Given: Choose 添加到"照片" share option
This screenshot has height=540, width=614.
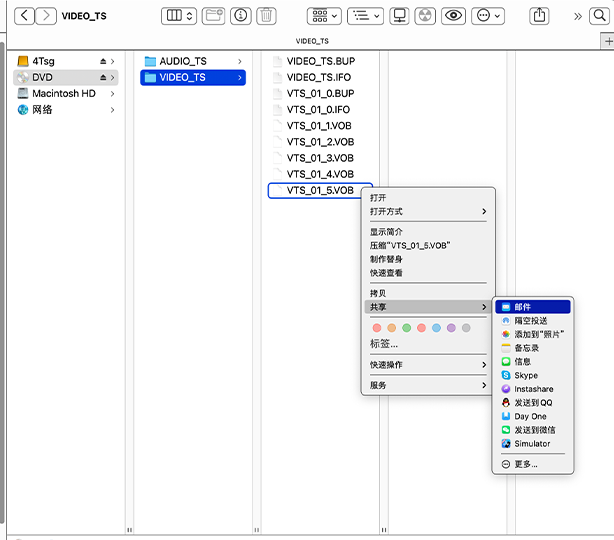Looking at the screenshot, I should 533,334.
